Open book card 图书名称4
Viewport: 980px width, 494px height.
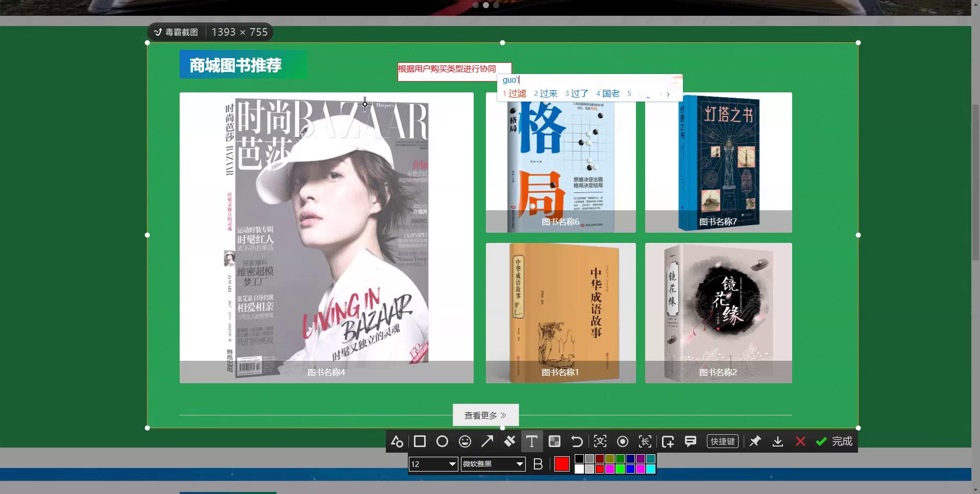click(x=326, y=238)
